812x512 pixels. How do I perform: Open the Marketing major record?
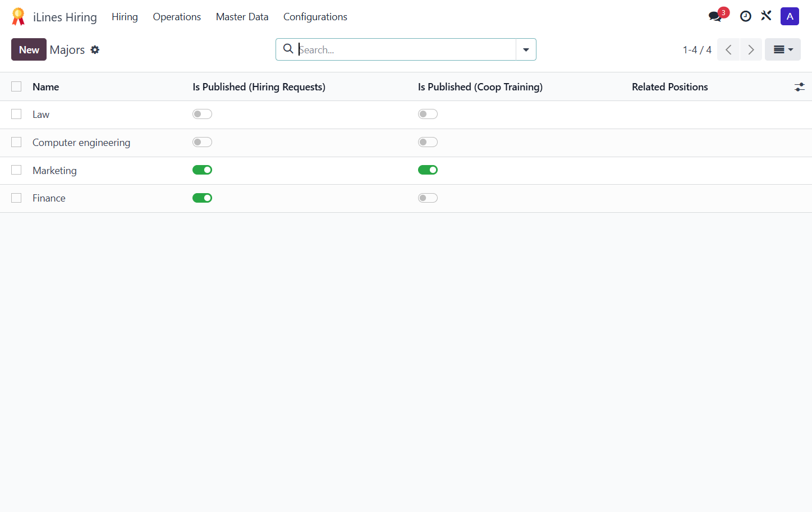[54, 171]
